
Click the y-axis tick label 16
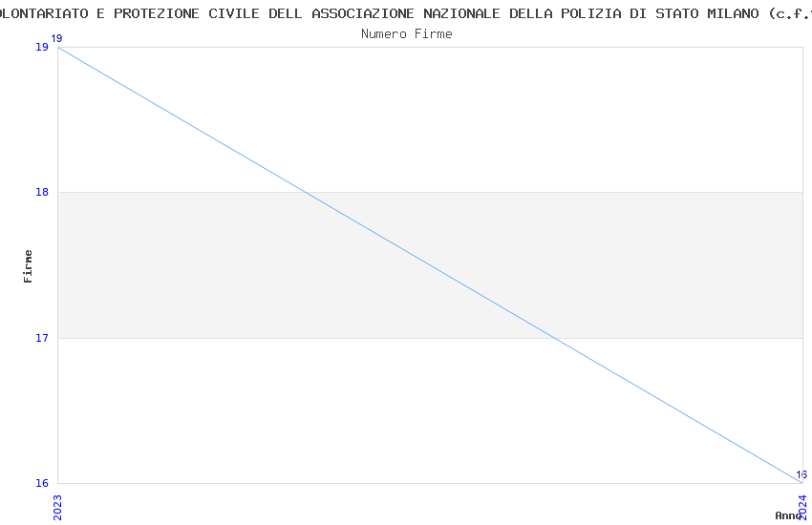(x=42, y=483)
